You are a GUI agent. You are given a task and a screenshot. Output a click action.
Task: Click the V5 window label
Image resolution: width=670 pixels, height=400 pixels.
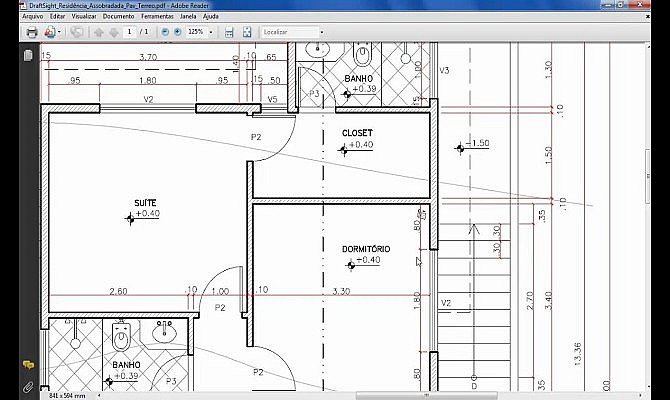272,99
